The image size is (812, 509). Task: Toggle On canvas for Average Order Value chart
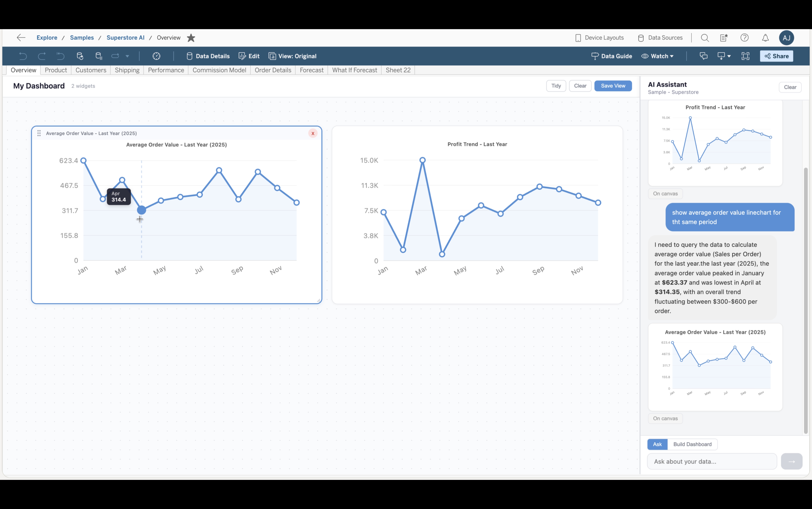665,418
